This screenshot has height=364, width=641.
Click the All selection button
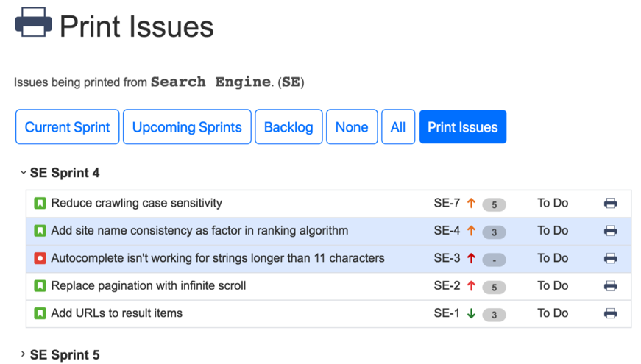[x=398, y=127]
